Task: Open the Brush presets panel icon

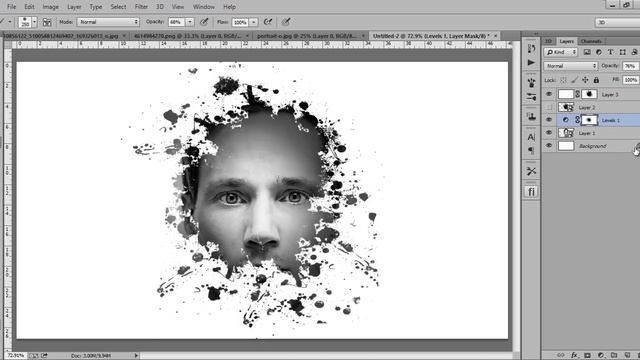Action: [531, 83]
